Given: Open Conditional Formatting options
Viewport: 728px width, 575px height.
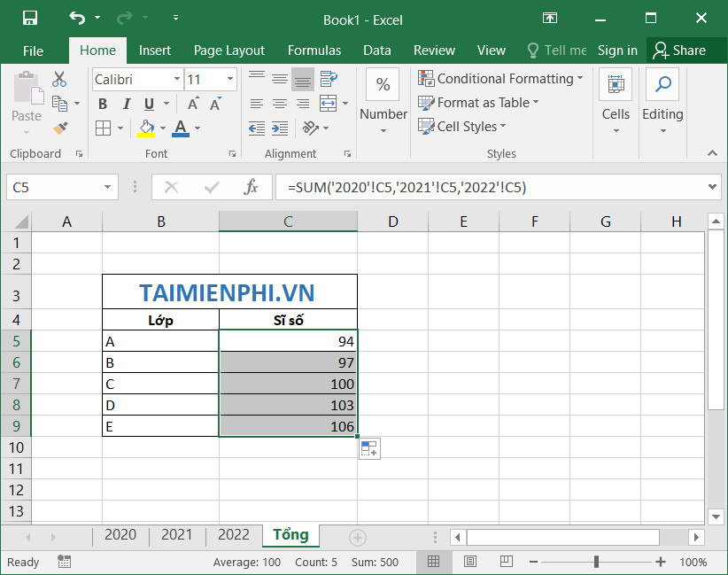Looking at the screenshot, I should click(502, 78).
